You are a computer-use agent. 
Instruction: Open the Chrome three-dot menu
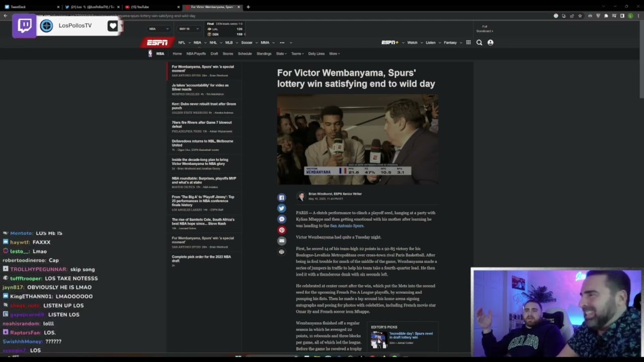pos(638,16)
